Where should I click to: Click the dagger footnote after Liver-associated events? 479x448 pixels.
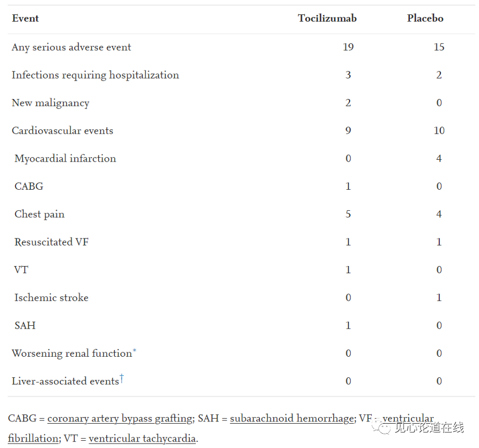pyautogui.click(x=122, y=378)
